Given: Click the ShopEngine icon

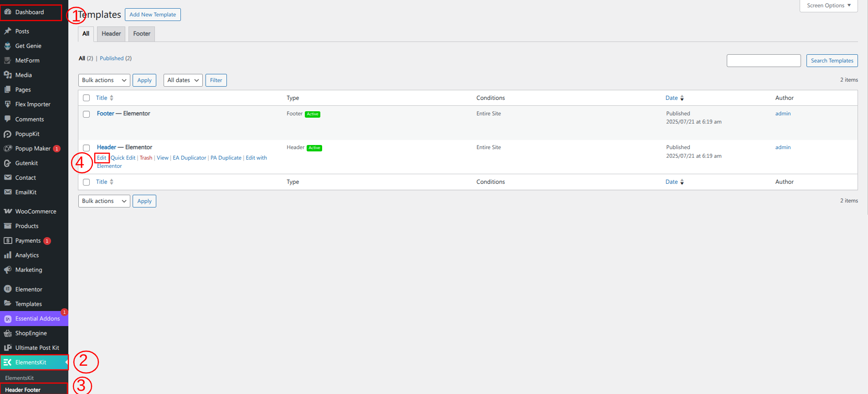Looking at the screenshot, I should pos(8,333).
